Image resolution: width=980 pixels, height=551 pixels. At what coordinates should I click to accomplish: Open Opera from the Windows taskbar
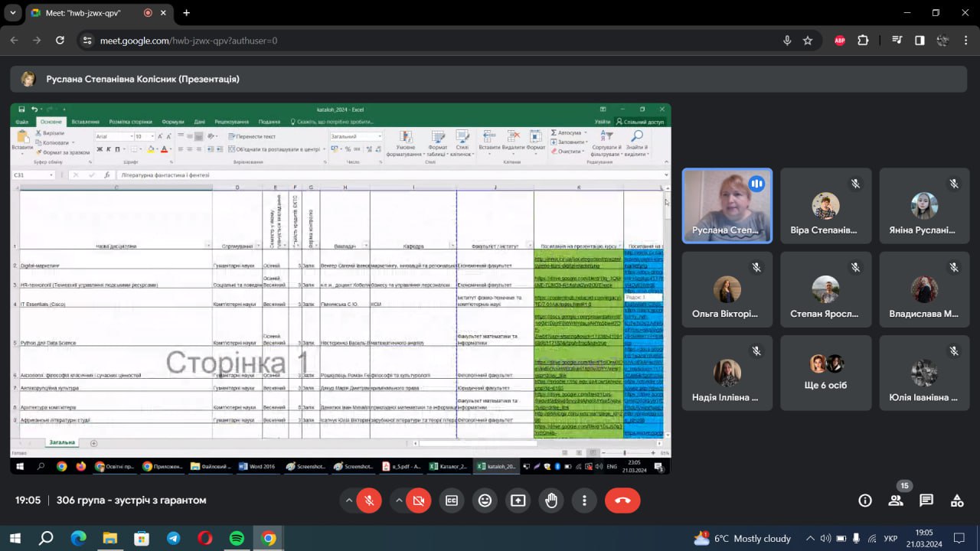click(x=205, y=538)
